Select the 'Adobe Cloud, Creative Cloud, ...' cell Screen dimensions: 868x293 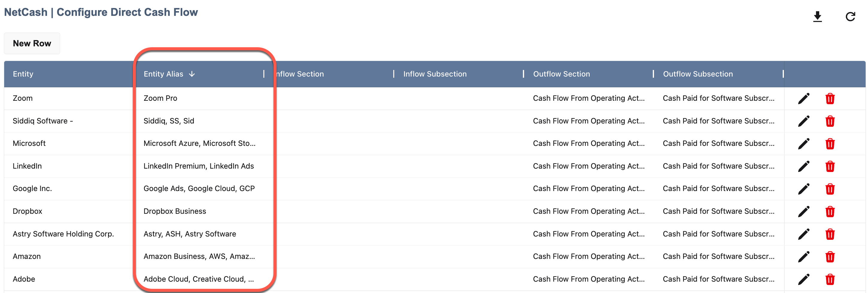200,279
